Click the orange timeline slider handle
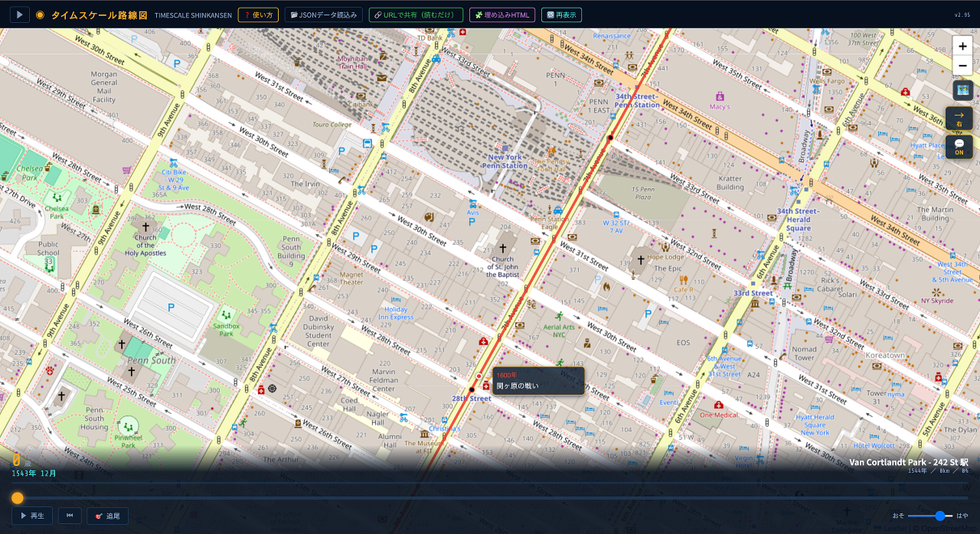 tap(17, 498)
